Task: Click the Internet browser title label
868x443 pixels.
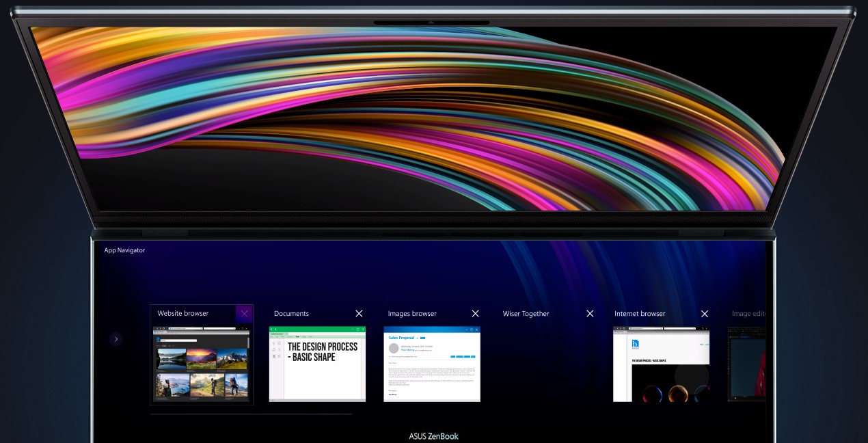Action: click(x=640, y=314)
